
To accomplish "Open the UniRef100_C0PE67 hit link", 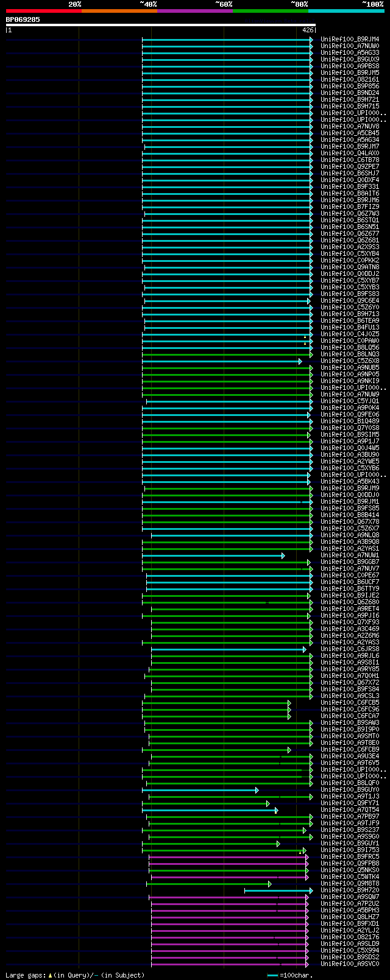I will tap(350, 575).
